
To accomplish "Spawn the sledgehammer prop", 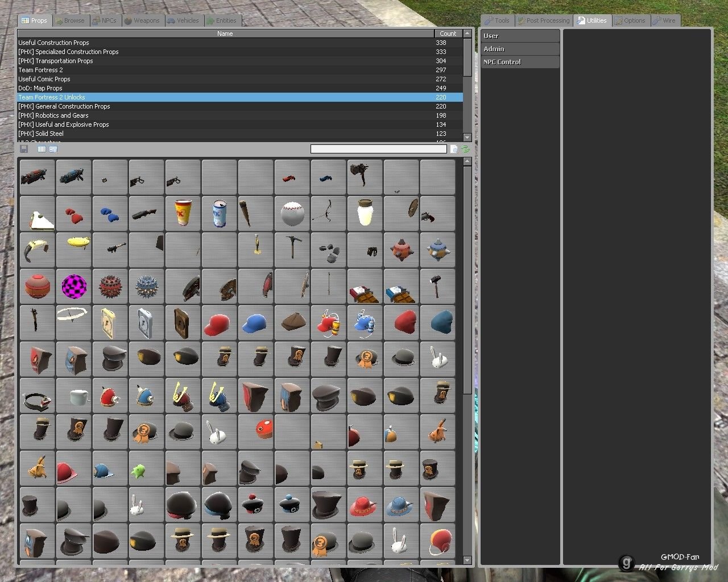I will pyautogui.click(x=437, y=286).
